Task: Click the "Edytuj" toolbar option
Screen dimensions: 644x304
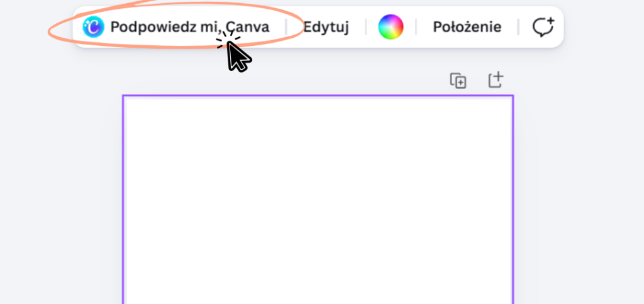Action: [326, 27]
